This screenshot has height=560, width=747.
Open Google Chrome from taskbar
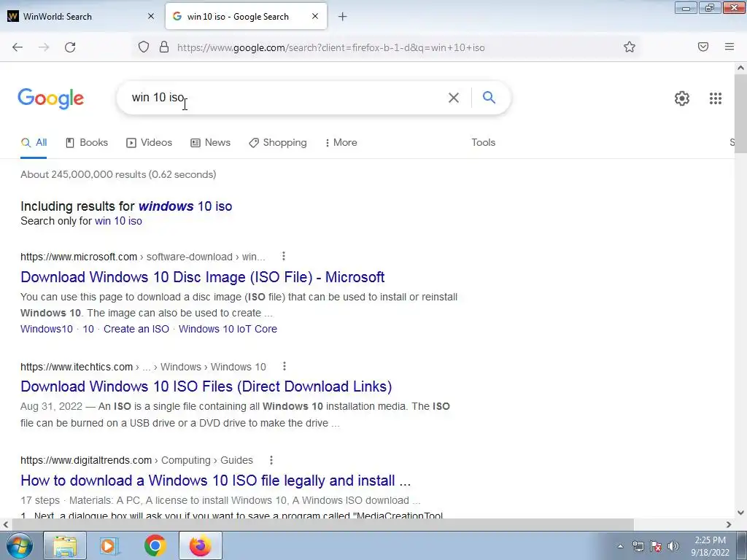click(x=155, y=545)
